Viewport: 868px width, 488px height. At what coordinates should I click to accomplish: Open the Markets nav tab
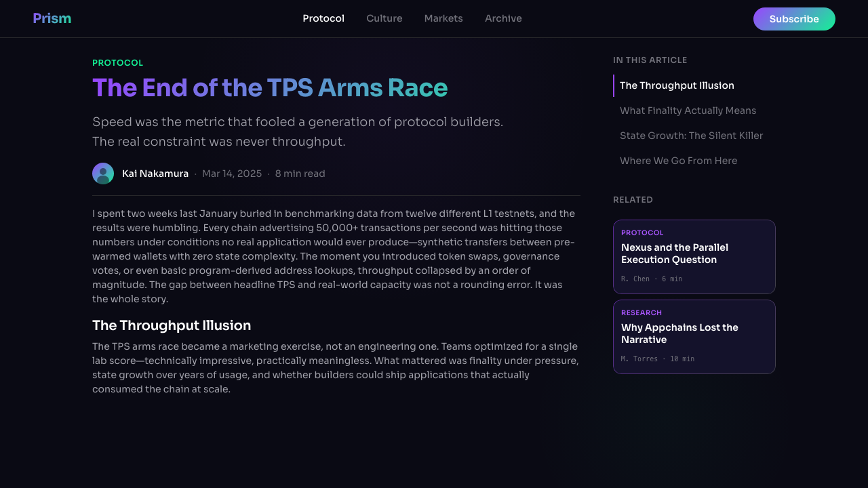coord(443,18)
